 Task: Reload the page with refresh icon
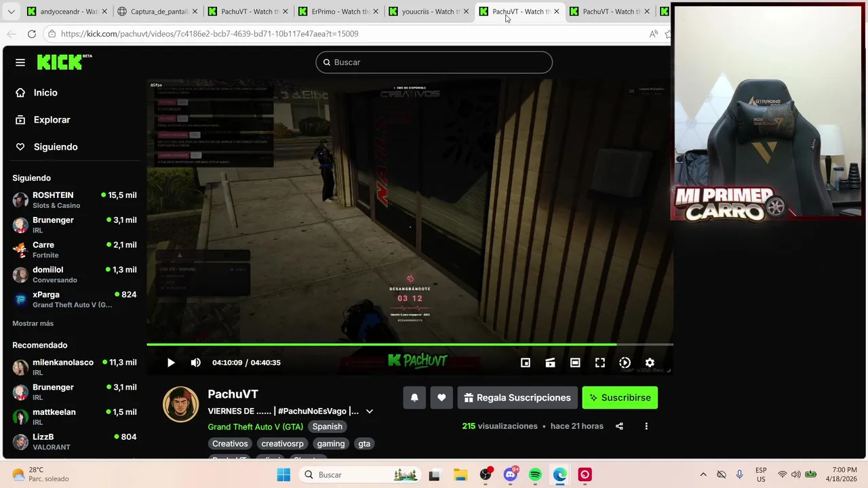[x=32, y=34]
